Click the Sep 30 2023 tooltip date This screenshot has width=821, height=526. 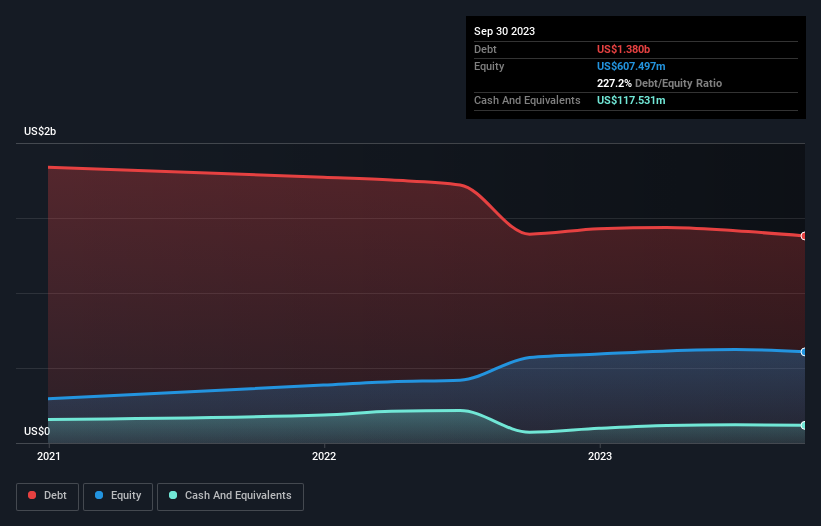(x=504, y=31)
